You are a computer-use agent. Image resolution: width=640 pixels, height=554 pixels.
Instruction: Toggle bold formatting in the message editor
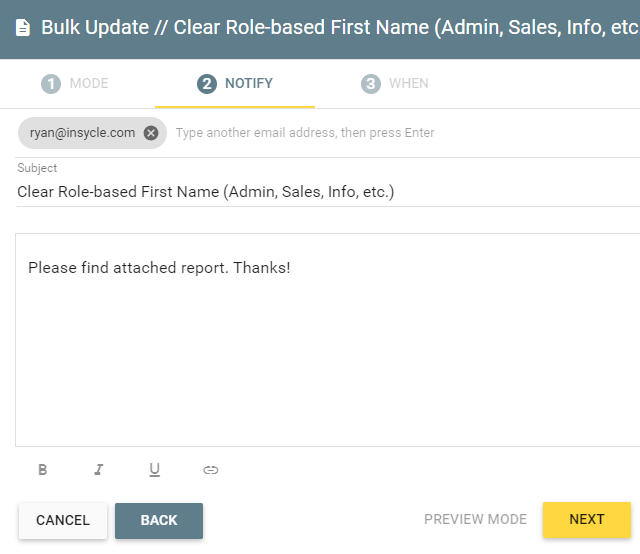(x=42, y=469)
